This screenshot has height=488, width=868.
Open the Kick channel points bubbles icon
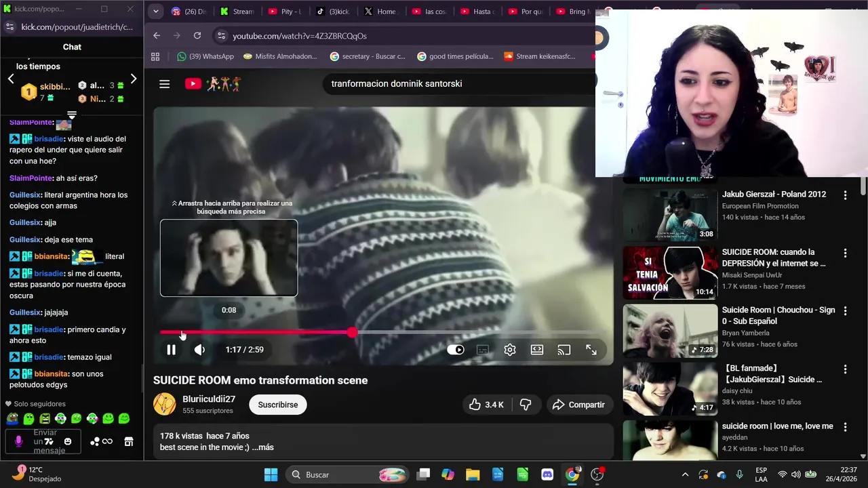click(94, 442)
